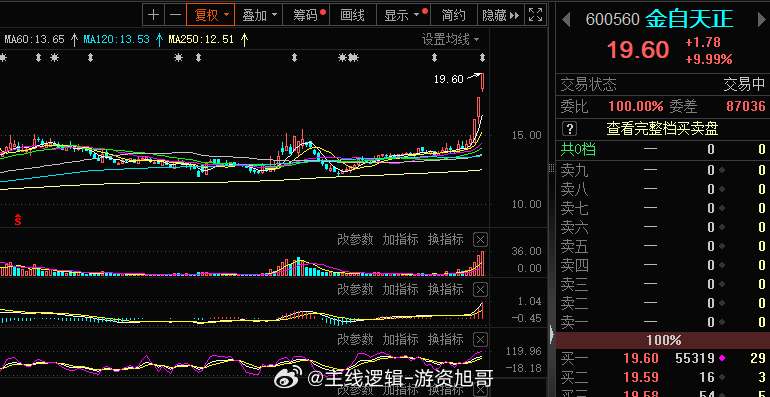
Task: Click the 19.60 price callout on chart
Action: 448,79
